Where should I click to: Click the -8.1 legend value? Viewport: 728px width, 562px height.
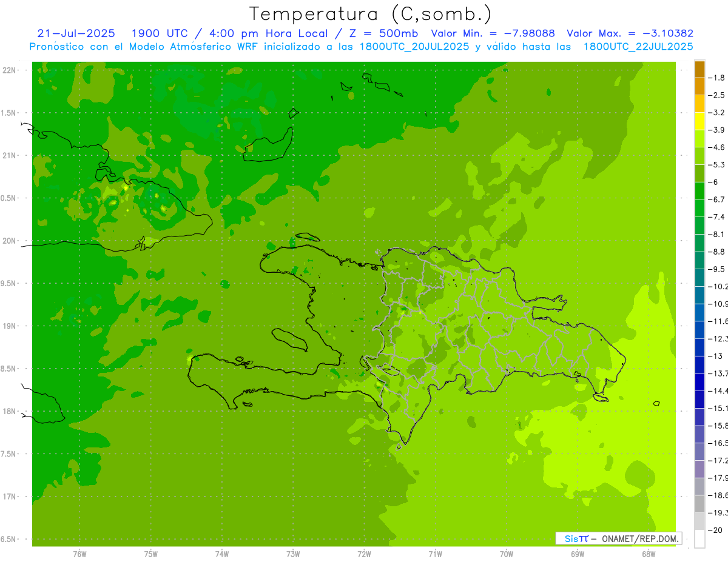click(x=717, y=234)
